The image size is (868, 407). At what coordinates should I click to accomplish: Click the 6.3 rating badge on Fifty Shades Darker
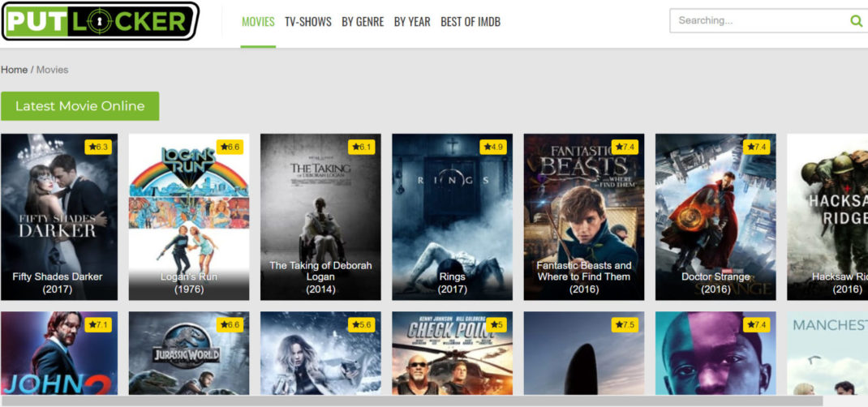(98, 147)
